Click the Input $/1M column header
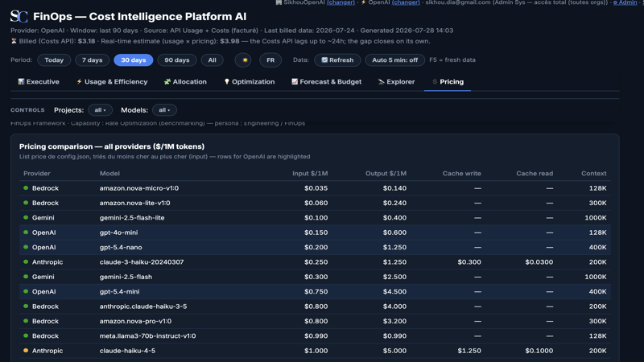644x362 pixels. pos(310,173)
